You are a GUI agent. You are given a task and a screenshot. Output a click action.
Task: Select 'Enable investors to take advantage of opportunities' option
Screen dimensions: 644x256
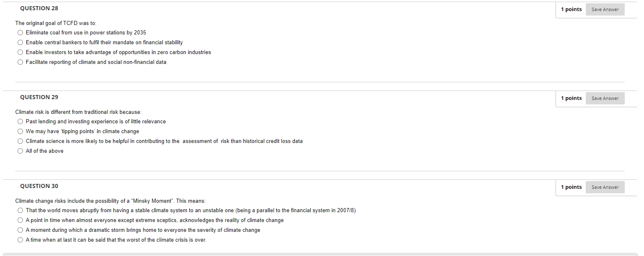[20, 52]
